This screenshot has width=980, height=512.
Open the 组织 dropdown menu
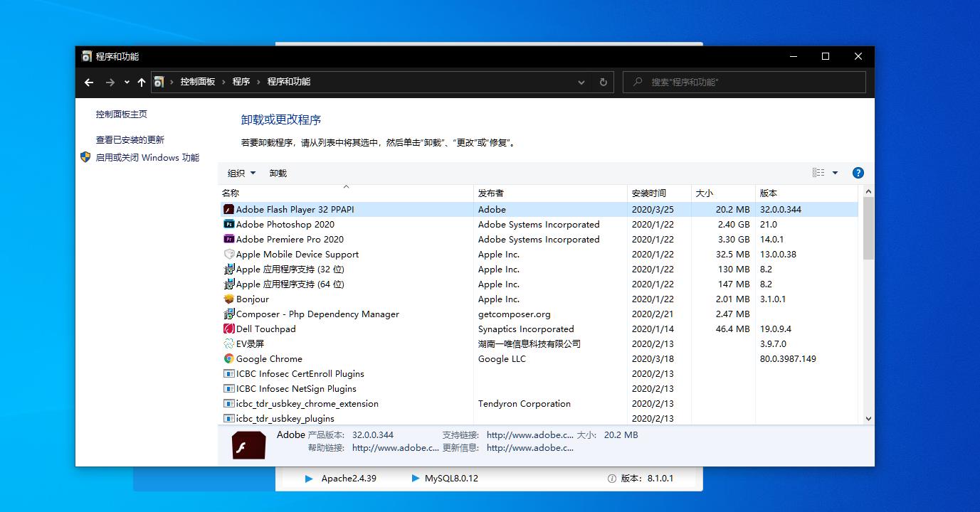tap(241, 173)
